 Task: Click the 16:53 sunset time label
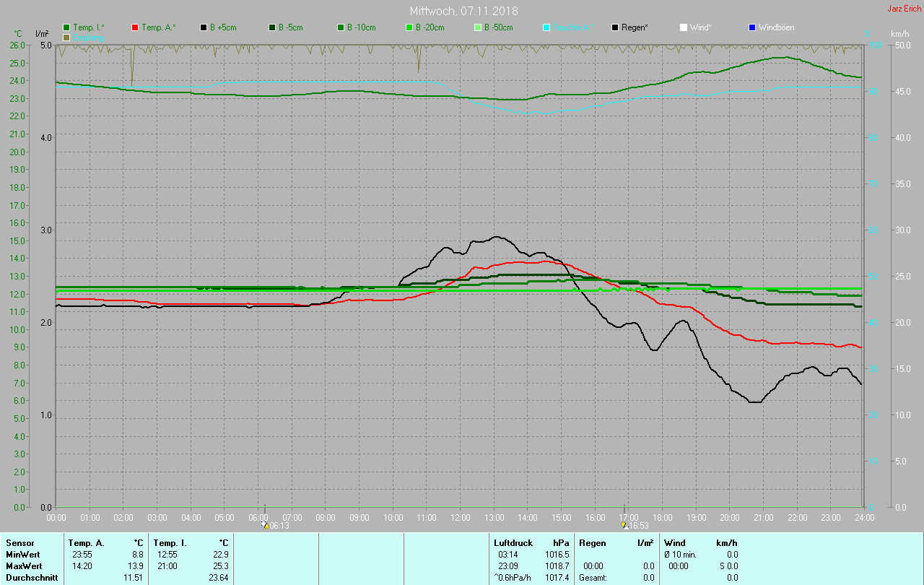[640, 526]
